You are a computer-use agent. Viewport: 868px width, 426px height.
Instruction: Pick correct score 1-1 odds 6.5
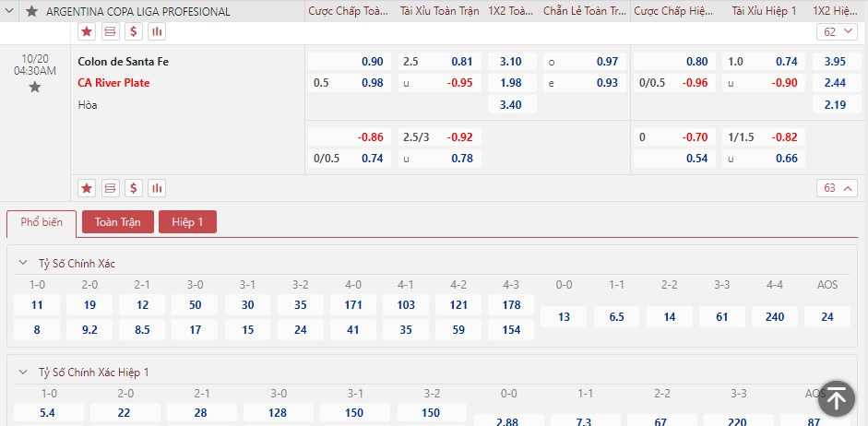(x=617, y=317)
